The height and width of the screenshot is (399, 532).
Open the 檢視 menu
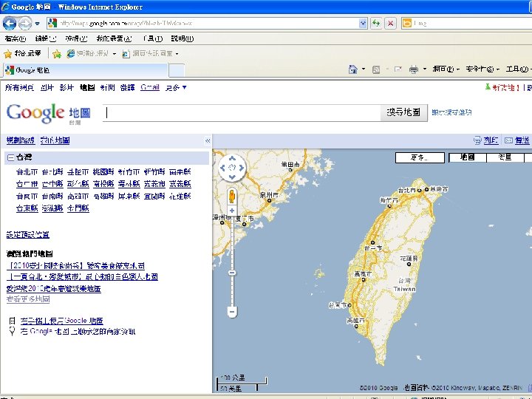(x=76, y=38)
